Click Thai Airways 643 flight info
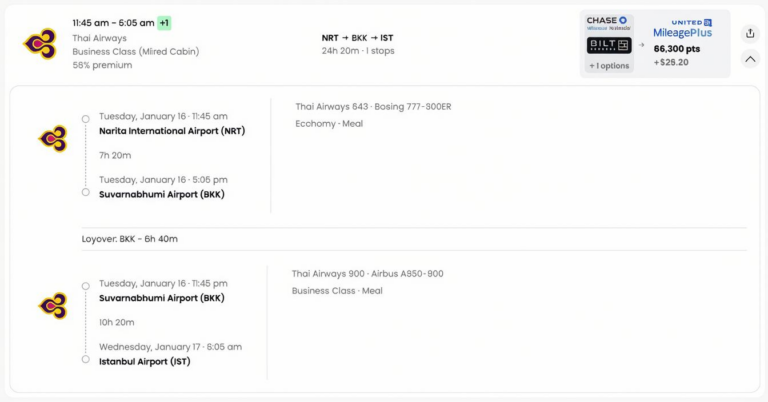Screen dimensions: 768x402 tap(373, 107)
